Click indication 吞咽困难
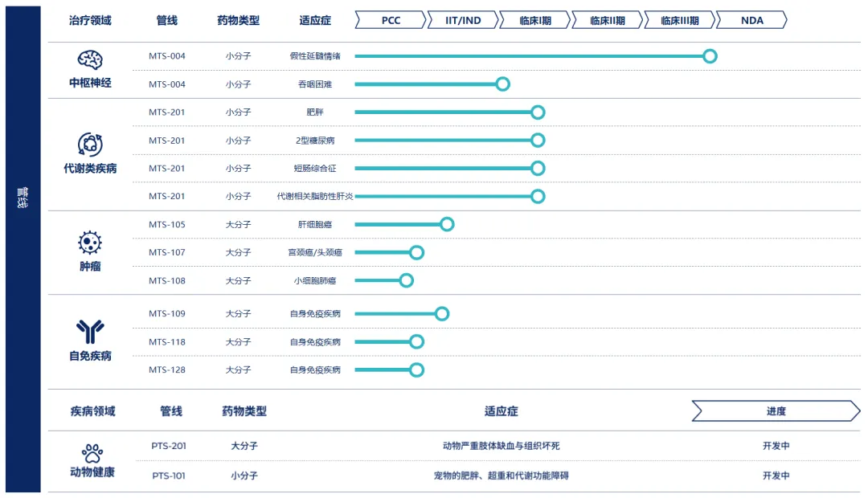 315,84
